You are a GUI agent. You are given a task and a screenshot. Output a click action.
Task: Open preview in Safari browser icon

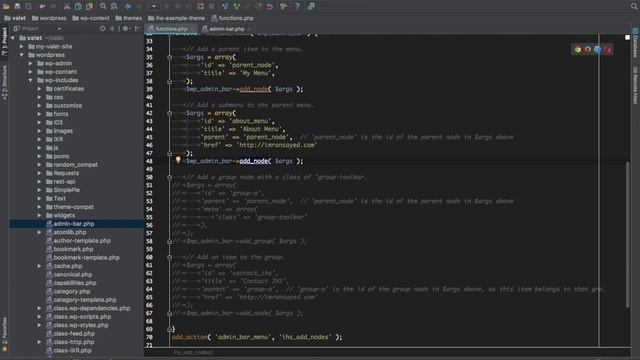click(x=598, y=50)
